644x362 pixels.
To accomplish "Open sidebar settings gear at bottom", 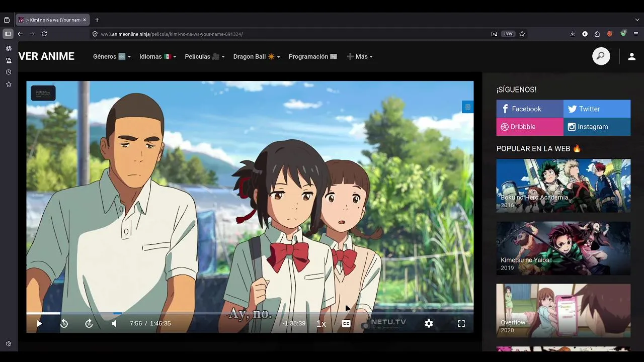I will point(9,344).
